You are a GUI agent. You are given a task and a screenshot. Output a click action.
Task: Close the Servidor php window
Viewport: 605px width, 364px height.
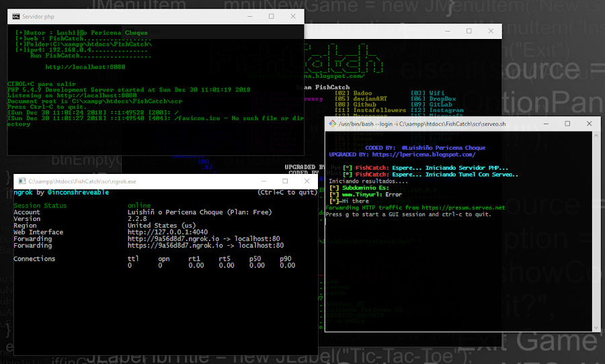293,16
